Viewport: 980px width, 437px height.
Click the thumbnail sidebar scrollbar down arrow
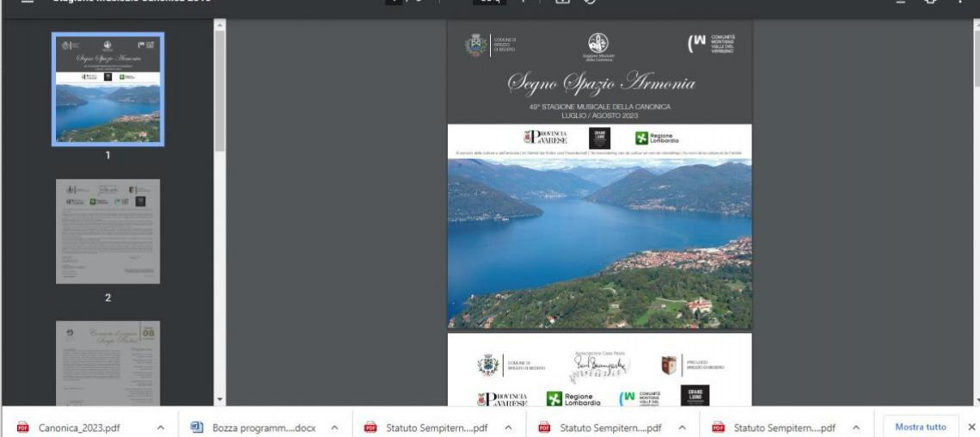tap(219, 399)
